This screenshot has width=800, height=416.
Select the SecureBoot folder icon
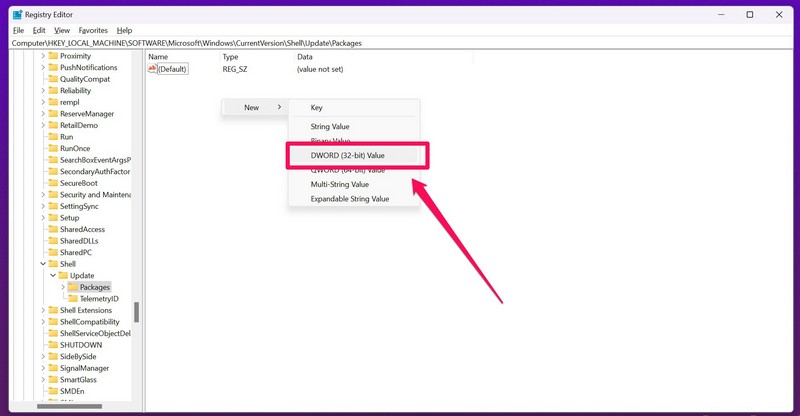53,183
